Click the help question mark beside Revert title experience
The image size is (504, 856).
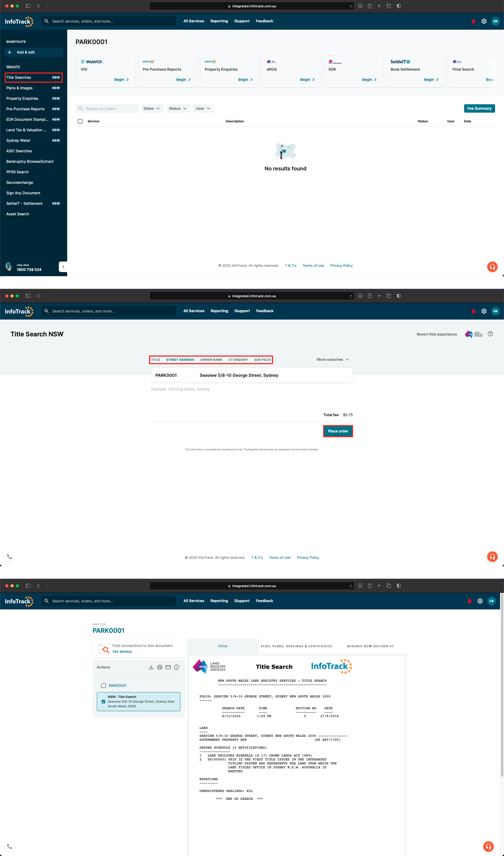pyautogui.click(x=490, y=334)
